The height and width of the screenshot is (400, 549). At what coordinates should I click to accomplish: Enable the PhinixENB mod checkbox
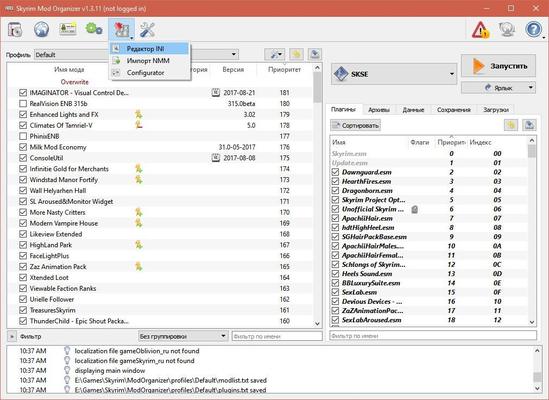(23, 136)
